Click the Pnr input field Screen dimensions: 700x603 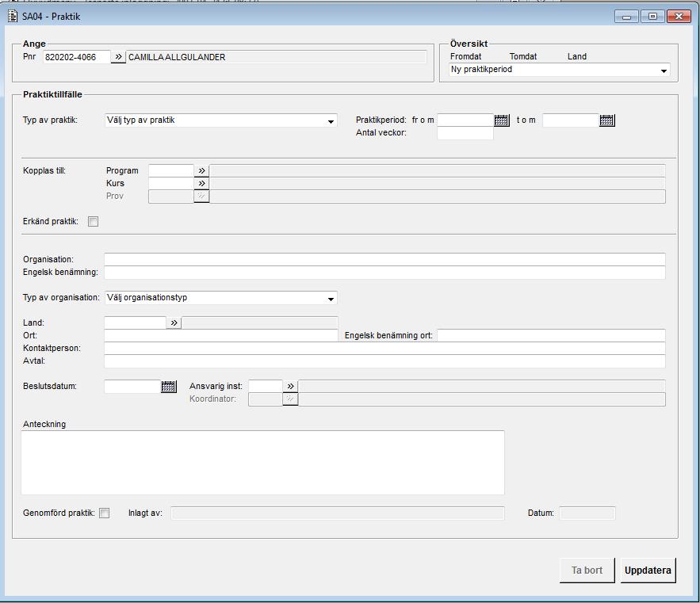pyautogui.click(x=76, y=57)
